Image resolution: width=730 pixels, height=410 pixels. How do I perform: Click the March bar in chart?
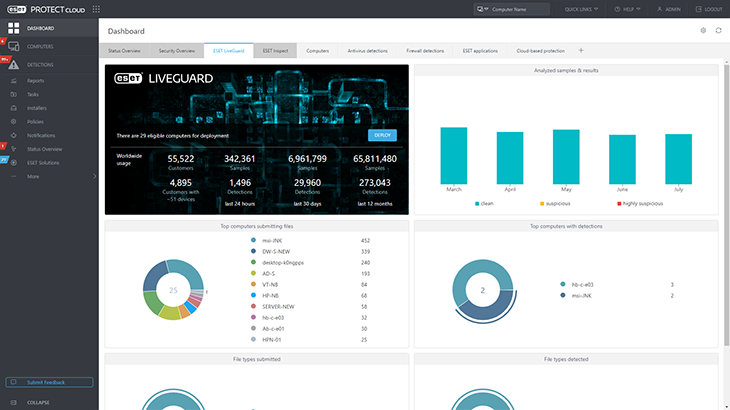point(453,155)
